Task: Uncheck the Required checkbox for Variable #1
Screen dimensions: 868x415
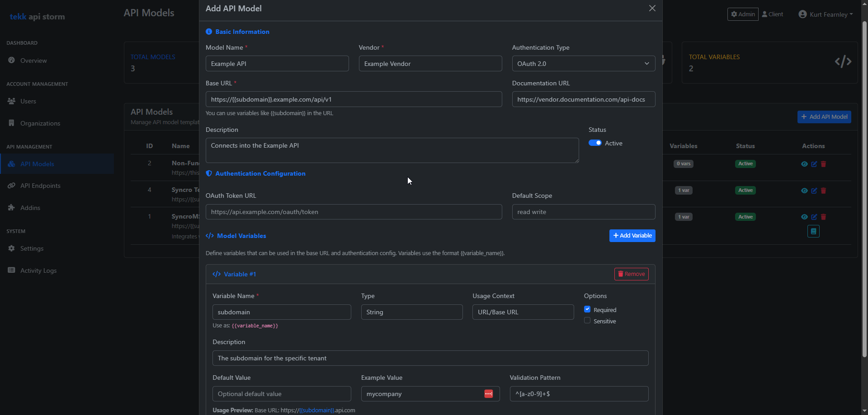Action: coord(587,309)
